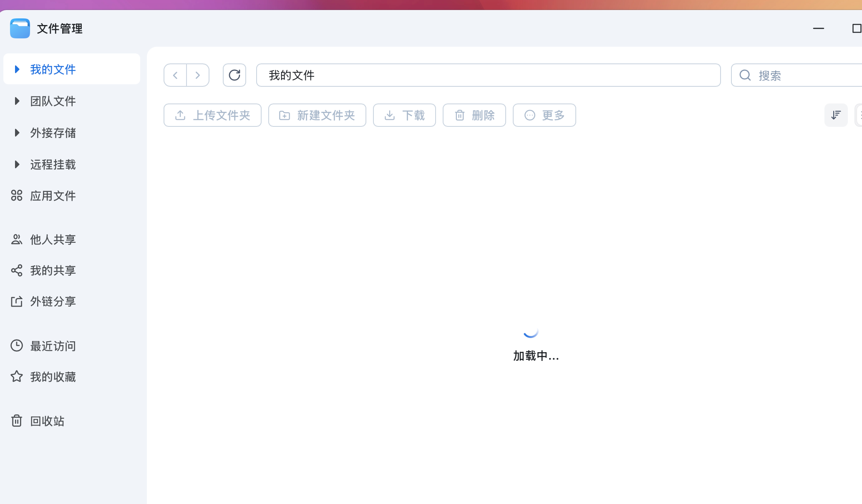Click the 我的文件 path address bar
Screen dimensions: 862x504
pyautogui.click(x=488, y=75)
